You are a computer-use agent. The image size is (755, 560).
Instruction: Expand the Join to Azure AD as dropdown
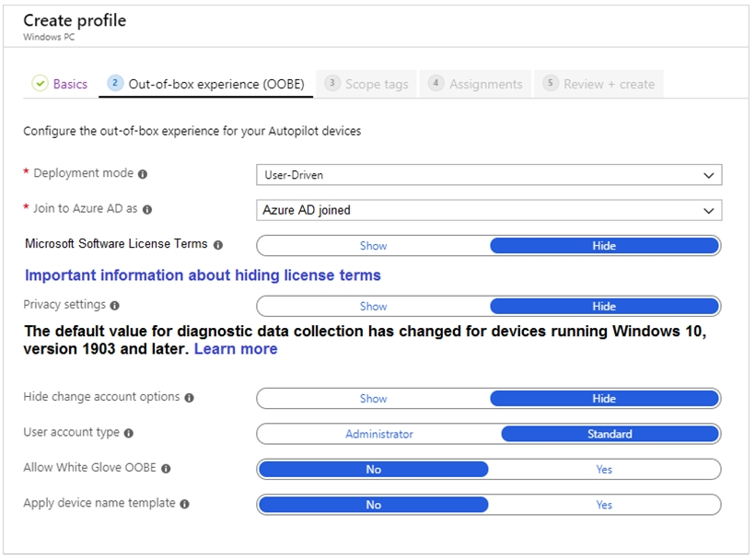(x=488, y=210)
